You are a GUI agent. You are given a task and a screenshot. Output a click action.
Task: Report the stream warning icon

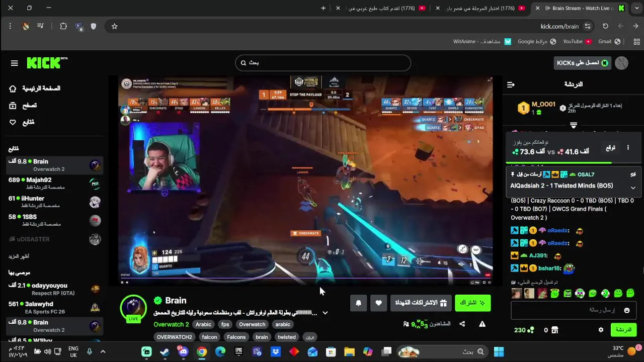point(482,324)
